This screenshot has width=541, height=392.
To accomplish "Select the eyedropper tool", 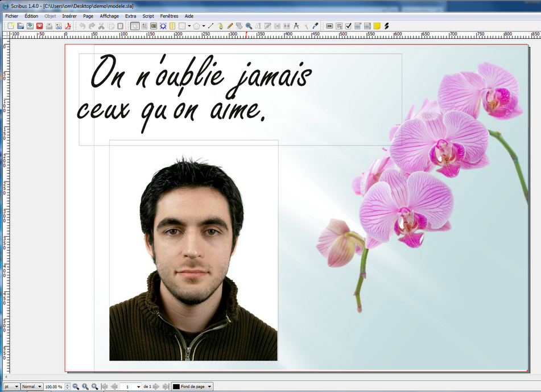I will point(315,26).
